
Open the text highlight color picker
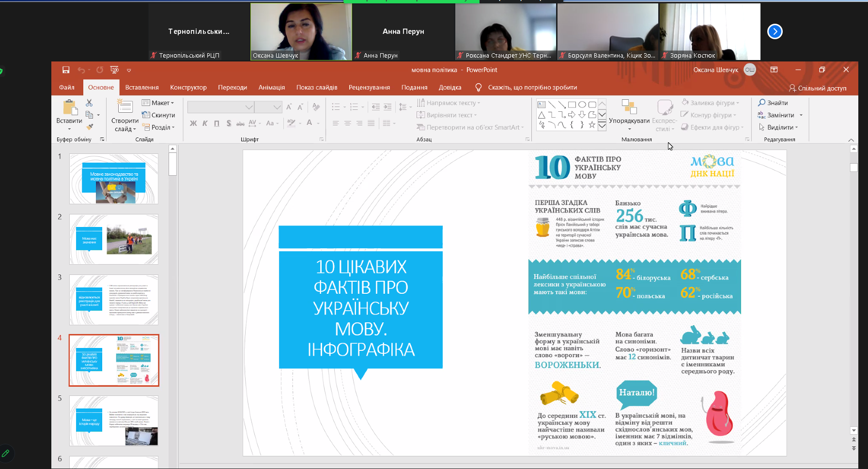(x=291, y=123)
